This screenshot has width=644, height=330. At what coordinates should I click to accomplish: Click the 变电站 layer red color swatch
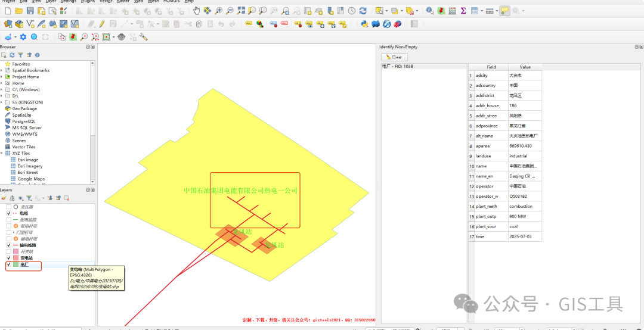click(16, 258)
